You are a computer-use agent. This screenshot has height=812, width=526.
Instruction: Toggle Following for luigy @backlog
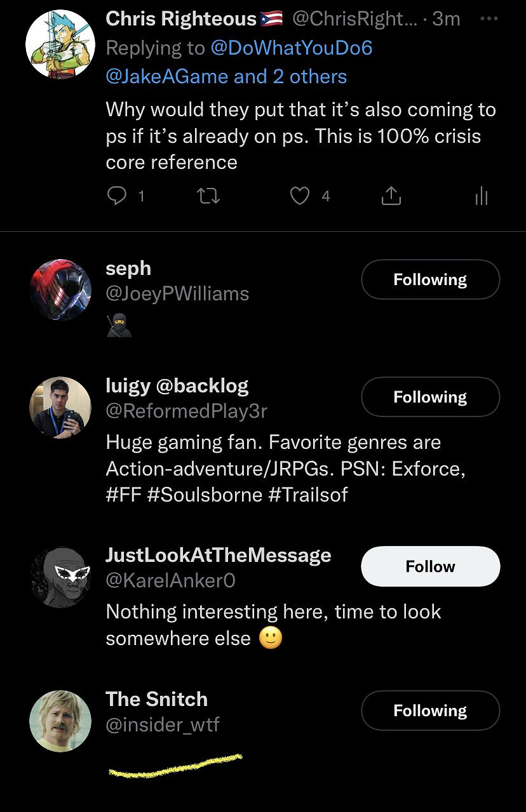tap(430, 397)
